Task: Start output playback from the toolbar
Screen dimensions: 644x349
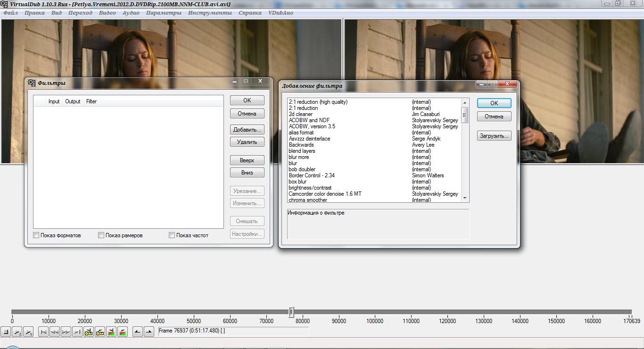Action: point(28,332)
